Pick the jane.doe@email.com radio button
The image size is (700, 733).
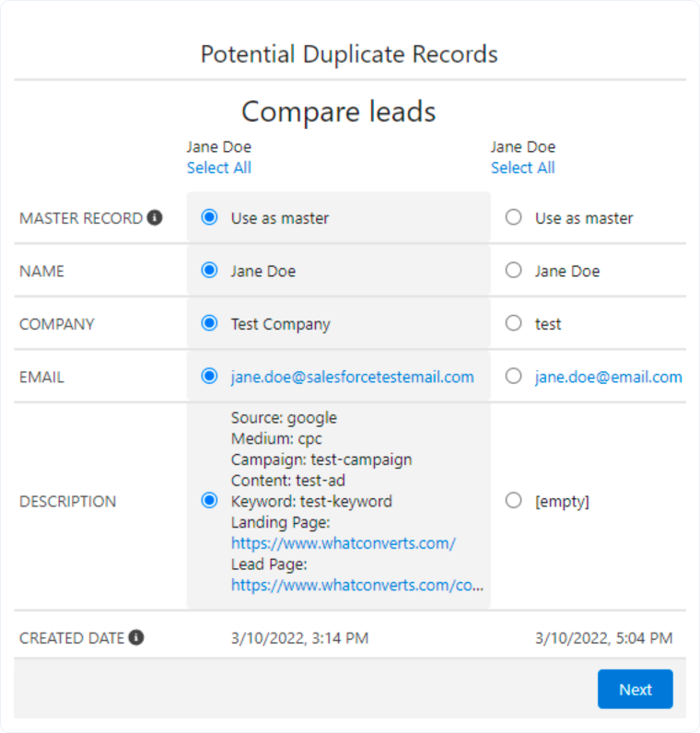[x=513, y=376]
